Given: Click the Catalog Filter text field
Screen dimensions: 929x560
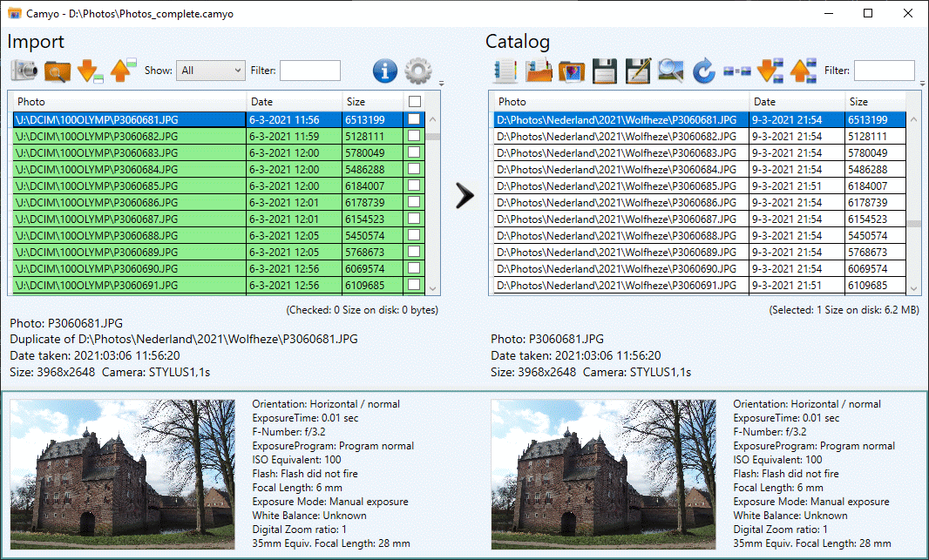Looking at the screenshot, I should click(884, 71).
